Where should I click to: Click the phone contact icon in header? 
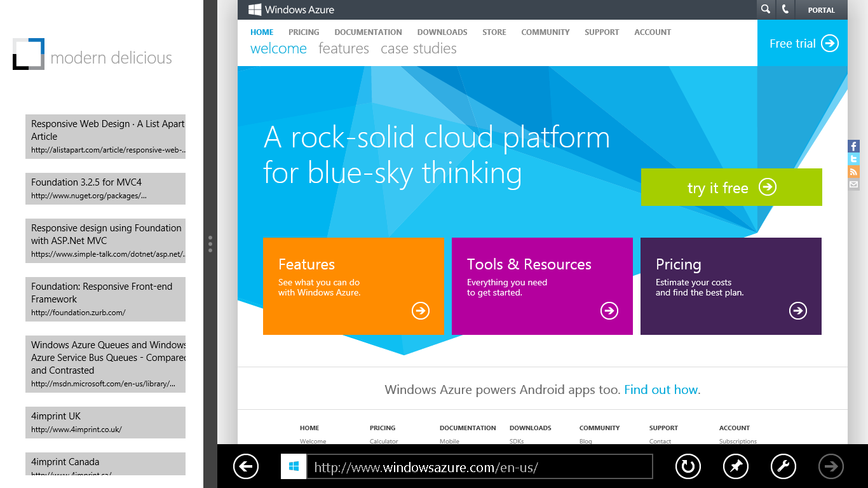[785, 10]
